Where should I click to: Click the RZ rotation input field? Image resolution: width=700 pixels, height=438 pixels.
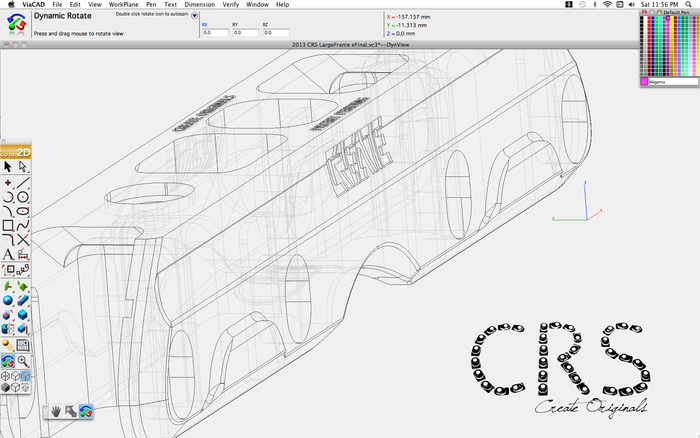click(277, 33)
